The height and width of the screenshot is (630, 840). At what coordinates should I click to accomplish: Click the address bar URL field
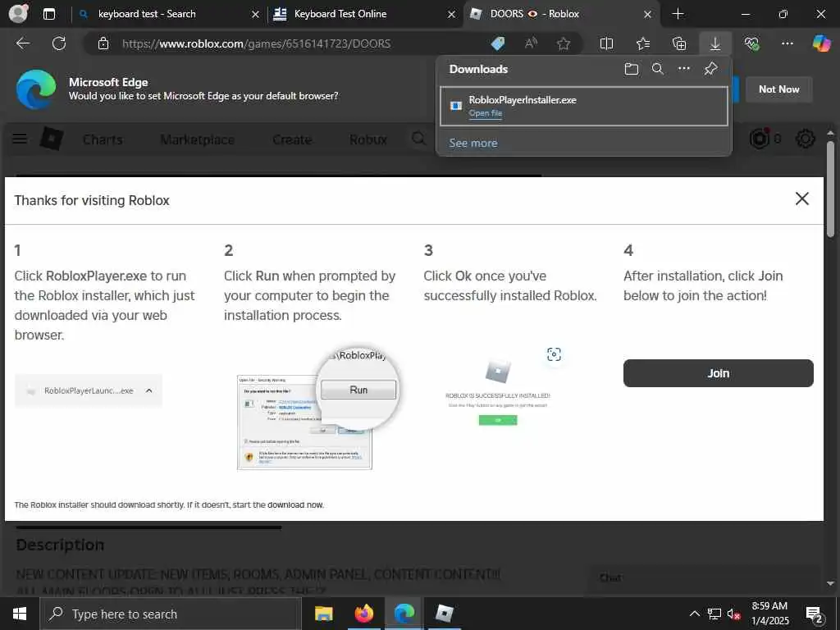(x=256, y=43)
